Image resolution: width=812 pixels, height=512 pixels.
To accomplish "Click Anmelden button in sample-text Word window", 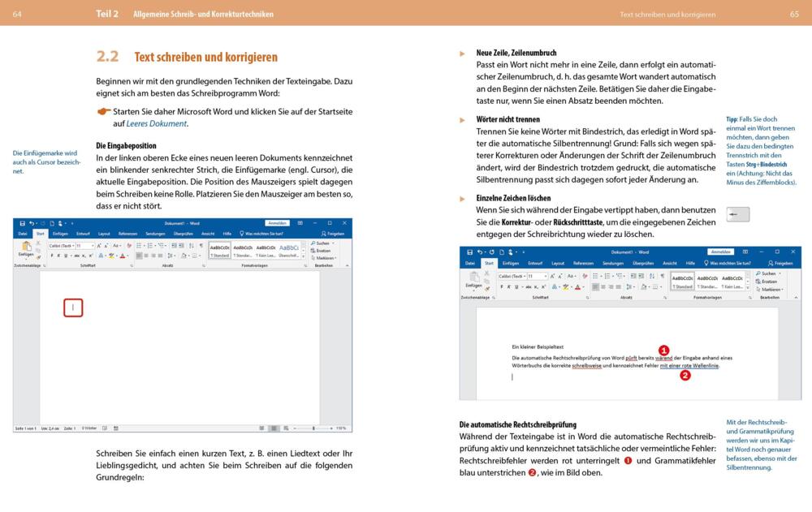I will pos(721,252).
